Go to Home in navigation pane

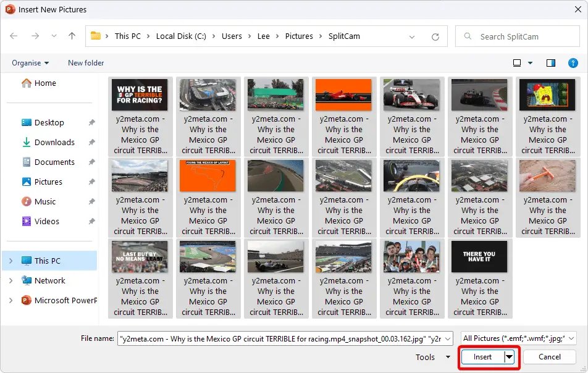pyautogui.click(x=45, y=83)
